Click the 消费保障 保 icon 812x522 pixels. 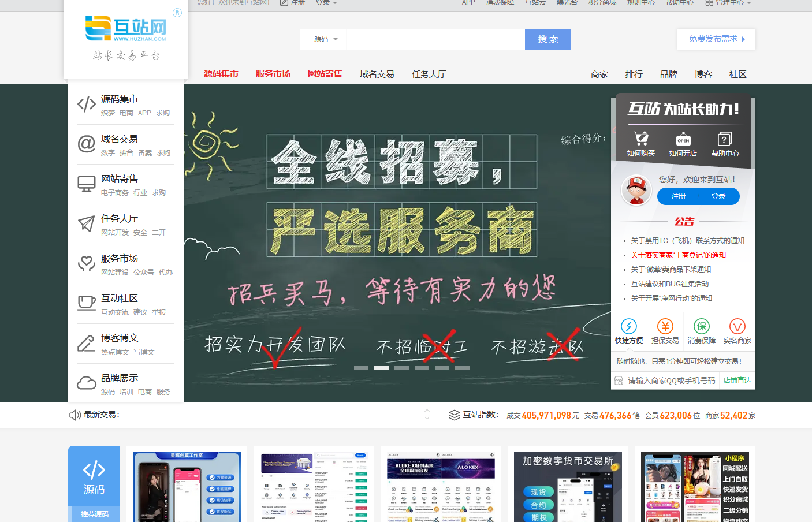(x=701, y=326)
